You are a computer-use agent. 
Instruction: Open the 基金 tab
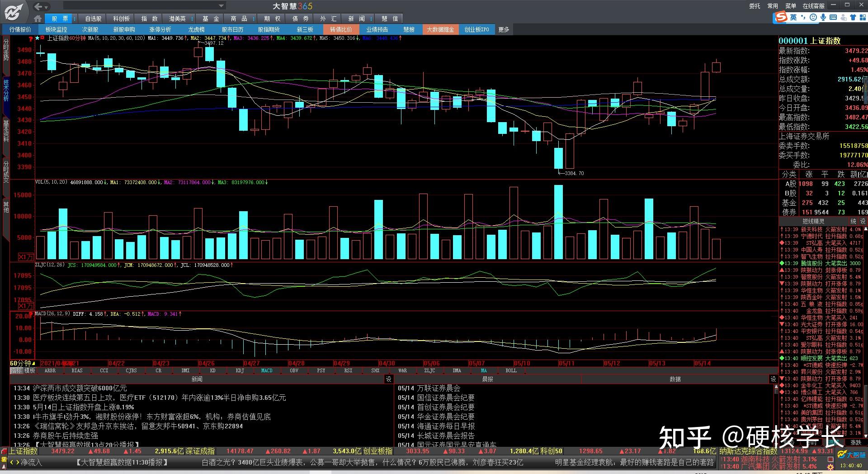pos(211,19)
